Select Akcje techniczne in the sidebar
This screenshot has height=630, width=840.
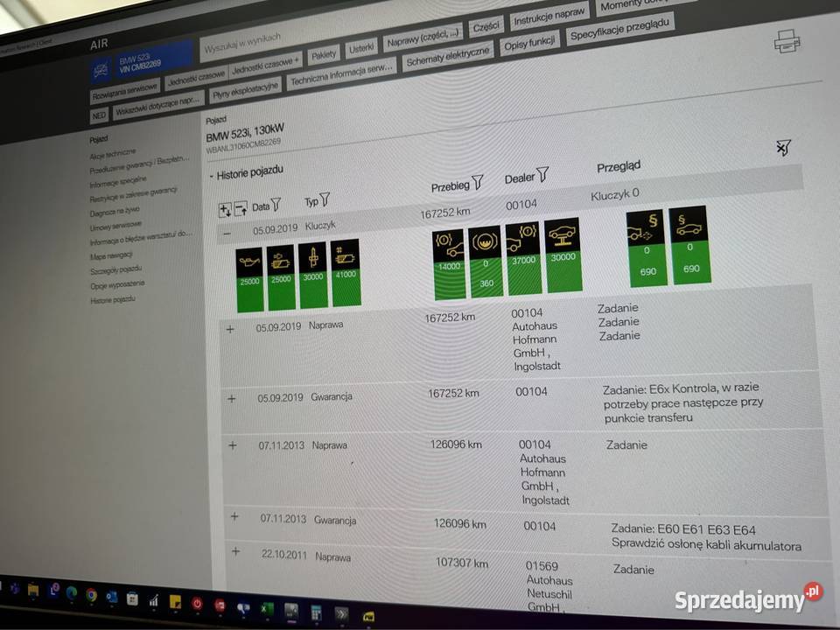tap(113, 154)
